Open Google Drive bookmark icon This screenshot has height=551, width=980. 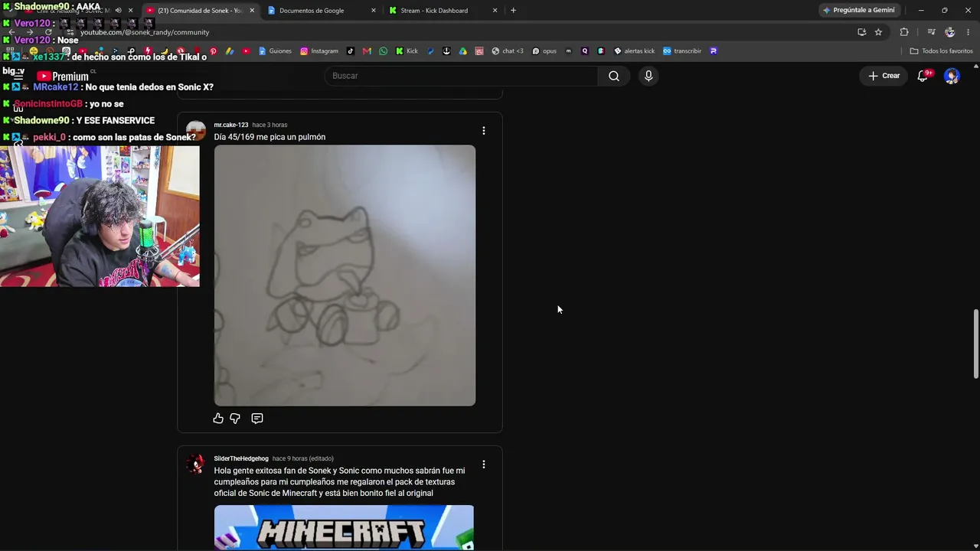463,51
